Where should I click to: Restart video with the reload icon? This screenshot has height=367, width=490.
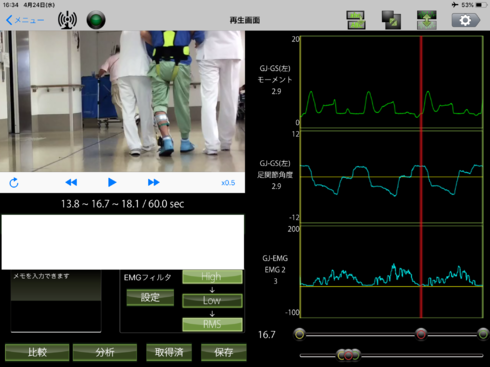coord(14,183)
